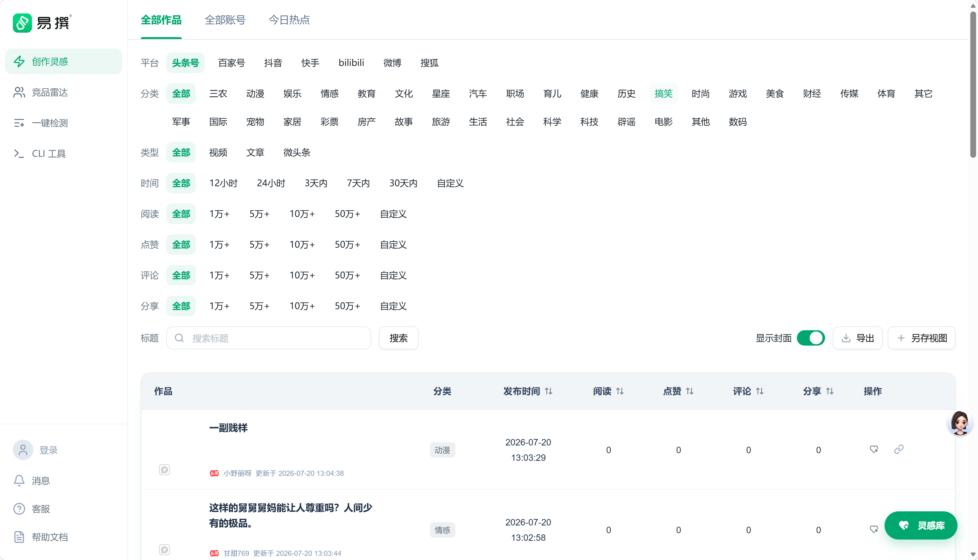Open 创作灵感 in the sidebar
The image size is (978, 560).
63,61
